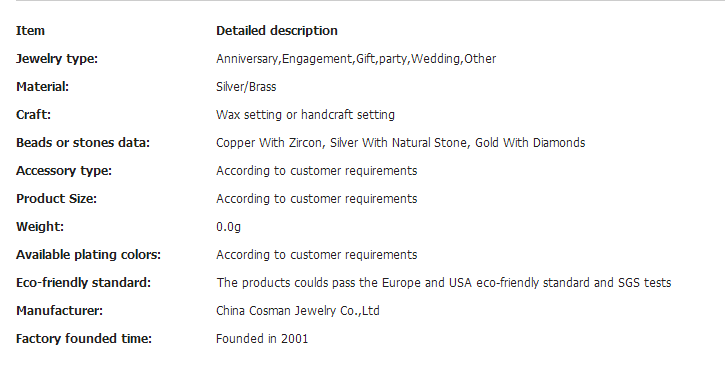
Task: Click the Accessory type requirements value
Action: pyautogui.click(x=316, y=171)
